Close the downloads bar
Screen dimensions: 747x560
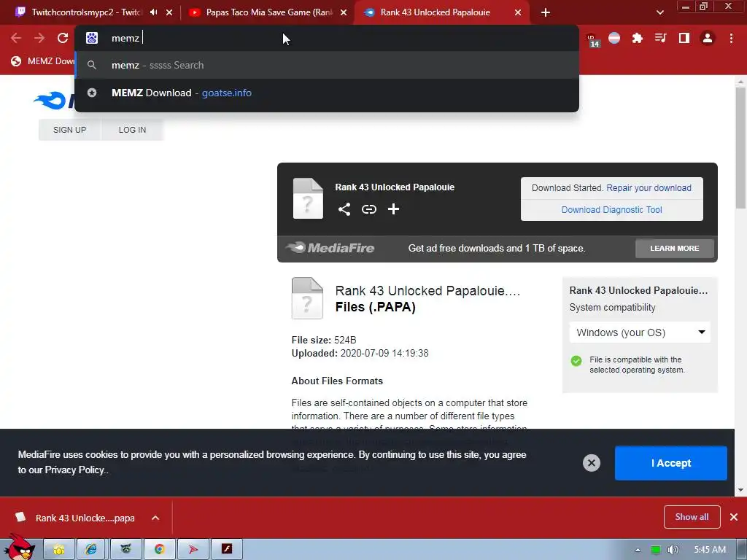pyautogui.click(x=734, y=517)
